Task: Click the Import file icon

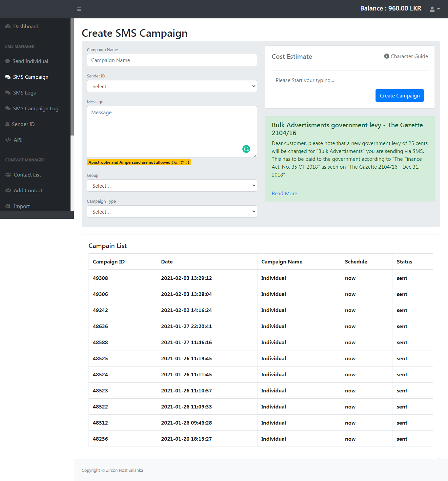Action: click(8, 206)
